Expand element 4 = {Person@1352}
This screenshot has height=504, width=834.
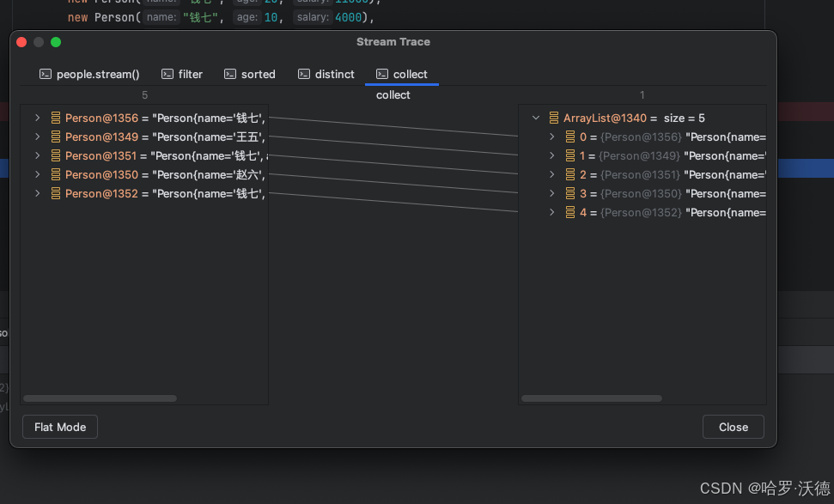(552, 212)
